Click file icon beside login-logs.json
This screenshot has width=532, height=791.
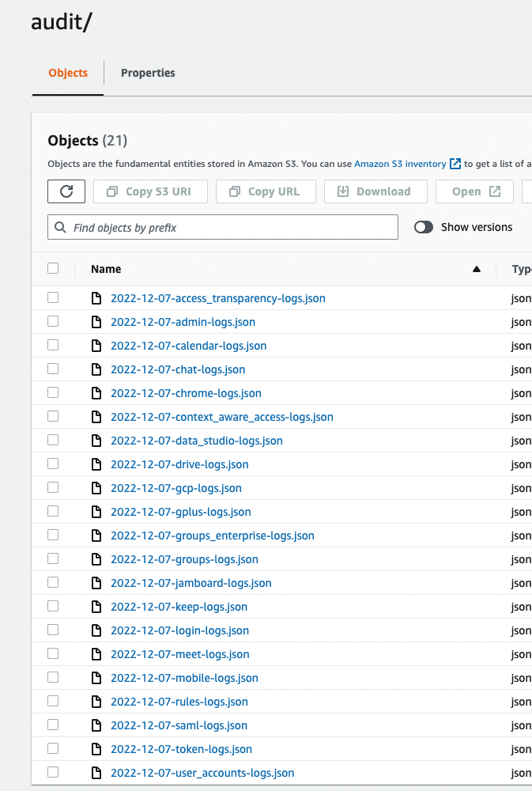click(x=96, y=630)
